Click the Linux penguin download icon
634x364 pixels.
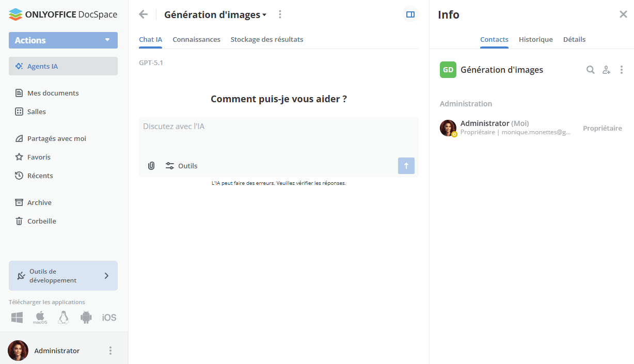tap(64, 318)
